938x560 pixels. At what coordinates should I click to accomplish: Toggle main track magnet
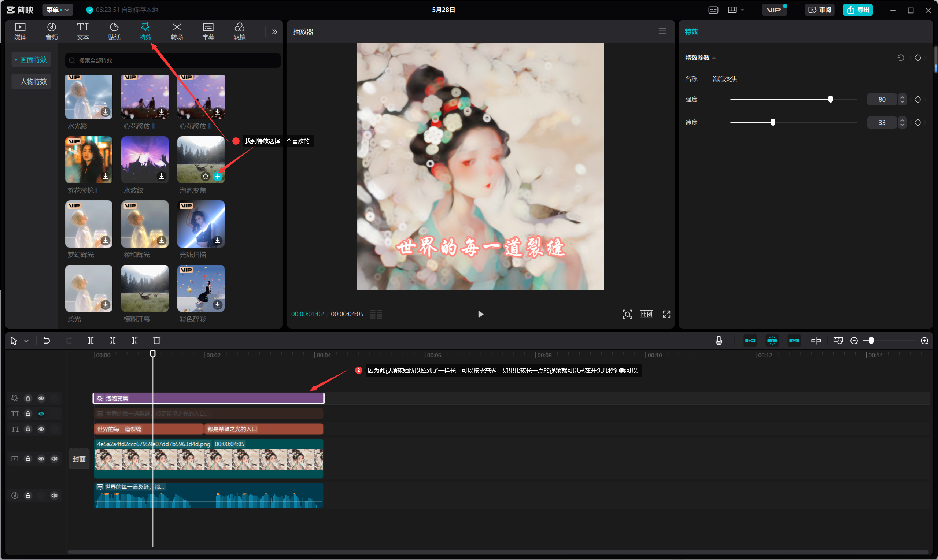coord(750,340)
